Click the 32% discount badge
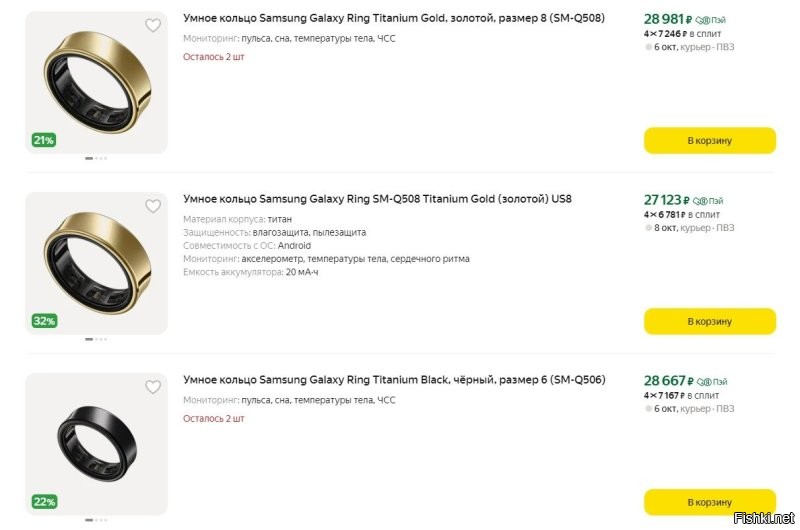Image resolution: width=800 pixels, height=530 pixels. coord(43,321)
